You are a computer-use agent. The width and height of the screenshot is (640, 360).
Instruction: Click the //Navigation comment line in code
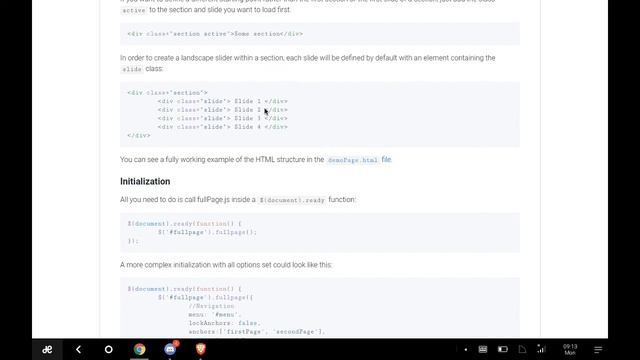211,306
